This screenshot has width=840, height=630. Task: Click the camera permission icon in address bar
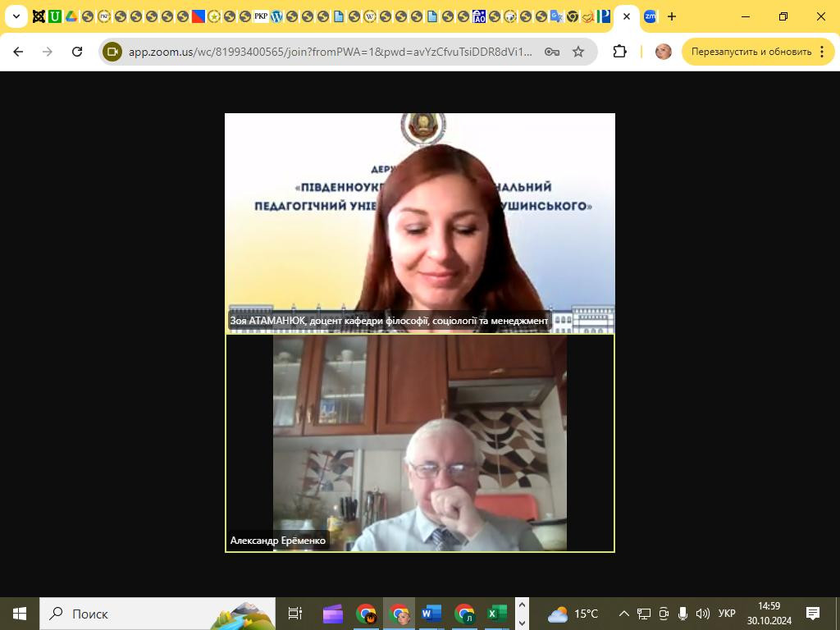point(112,52)
